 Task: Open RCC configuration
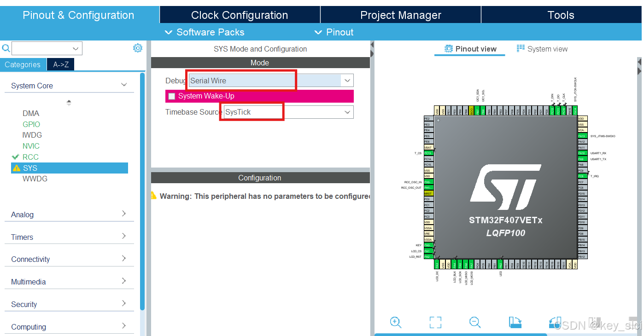click(30, 157)
